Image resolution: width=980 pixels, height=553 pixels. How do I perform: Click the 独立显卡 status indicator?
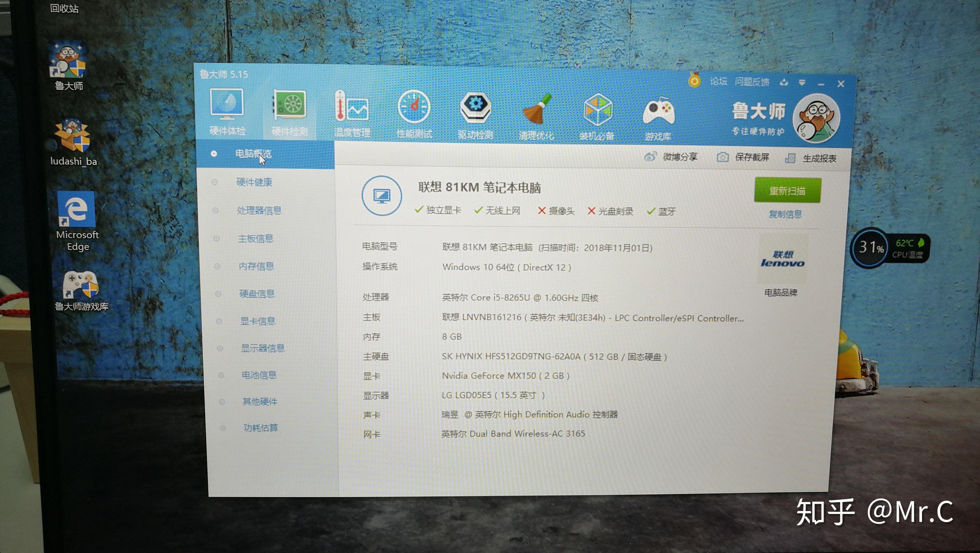[x=438, y=210]
